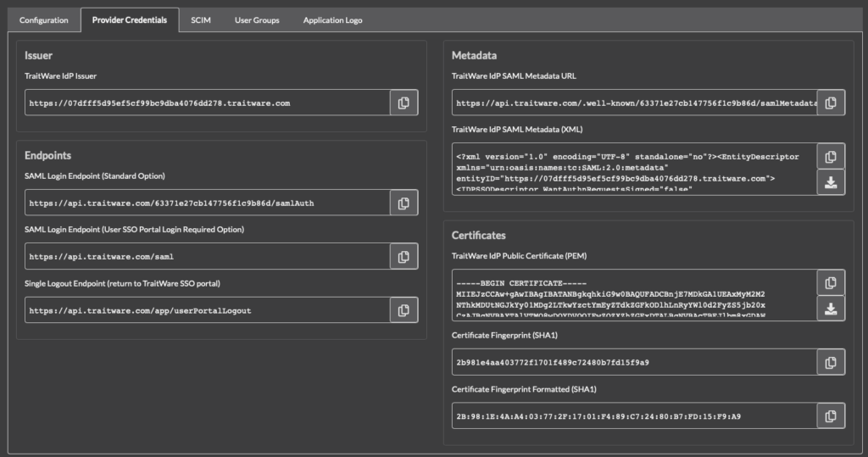Copy the Certificate Fingerprint Formatted value
Viewport: 868px width, 457px height.
831,416
